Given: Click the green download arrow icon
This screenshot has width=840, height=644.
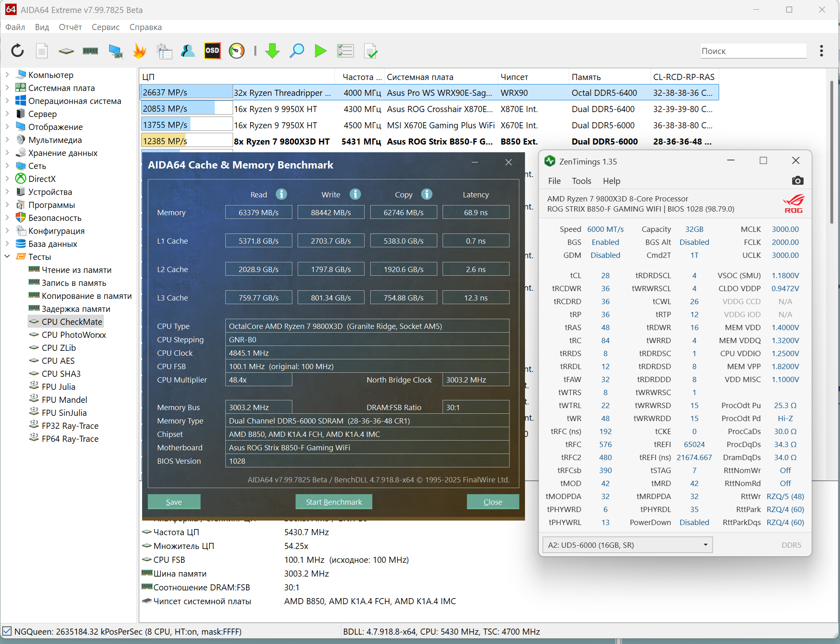Looking at the screenshot, I should pyautogui.click(x=272, y=51).
